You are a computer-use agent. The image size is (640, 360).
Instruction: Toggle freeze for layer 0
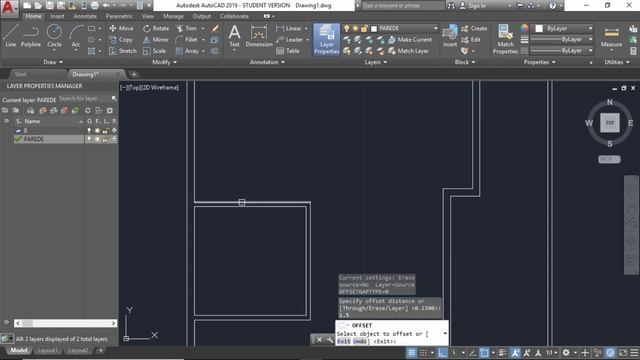(x=97, y=131)
